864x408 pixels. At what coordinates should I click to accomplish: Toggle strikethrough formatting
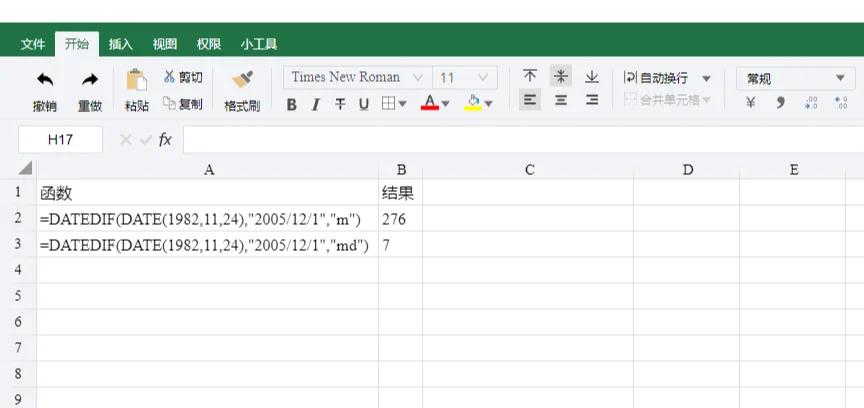click(x=340, y=104)
